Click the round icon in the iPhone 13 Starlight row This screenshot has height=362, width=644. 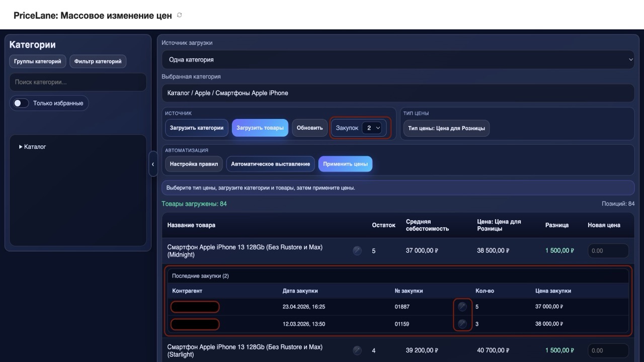(x=357, y=350)
